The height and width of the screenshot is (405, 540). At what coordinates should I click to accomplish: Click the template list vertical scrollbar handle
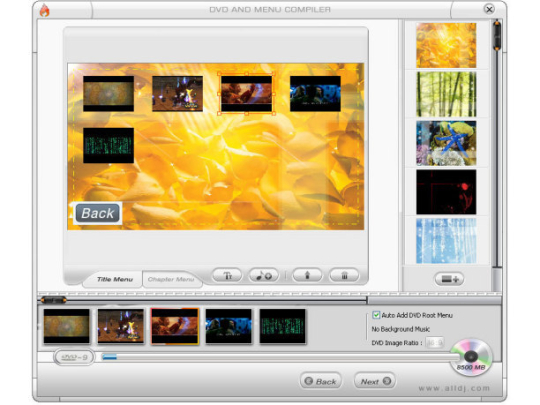point(497,35)
